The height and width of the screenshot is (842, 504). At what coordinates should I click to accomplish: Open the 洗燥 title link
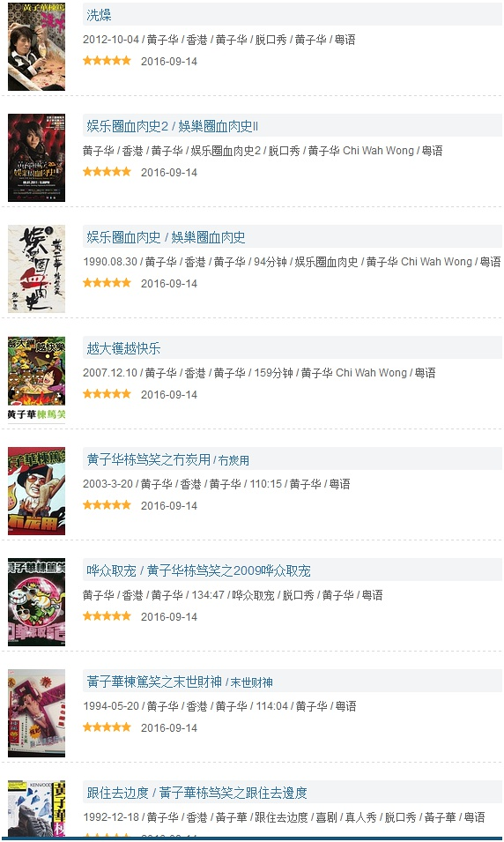[x=99, y=16]
